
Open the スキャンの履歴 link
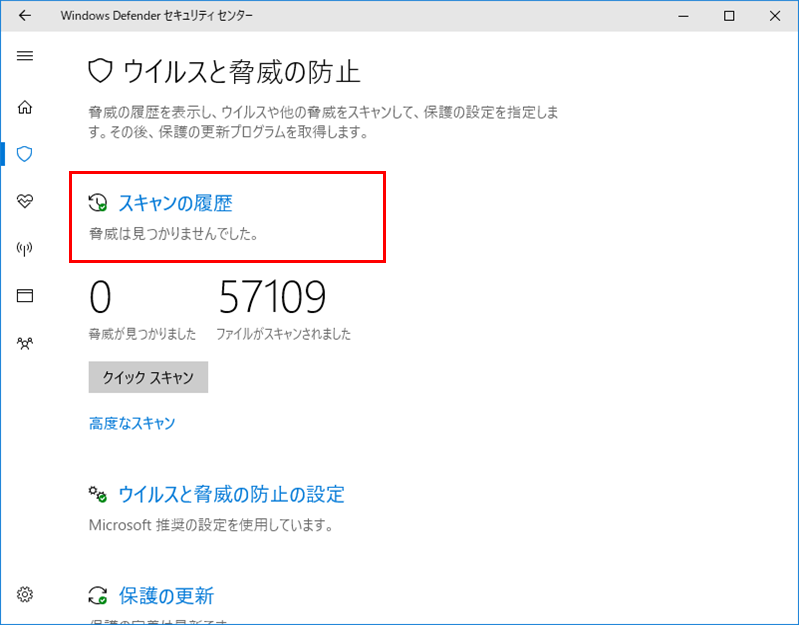(176, 203)
